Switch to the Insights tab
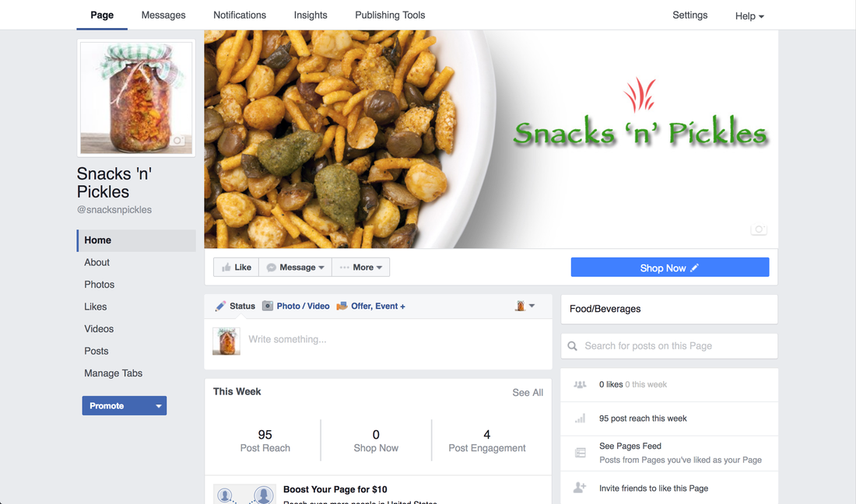 pyautogui.click(x=310, y=16)
